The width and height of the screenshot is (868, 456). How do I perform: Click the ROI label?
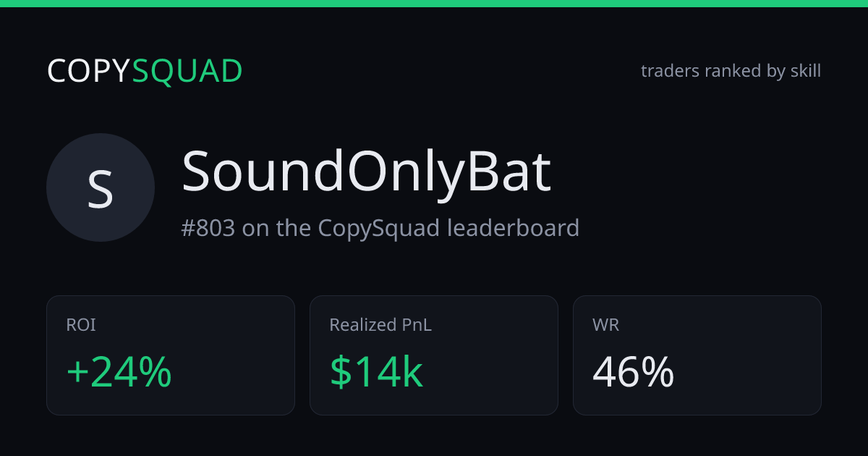pyautogui.click(x=81, y=326)
